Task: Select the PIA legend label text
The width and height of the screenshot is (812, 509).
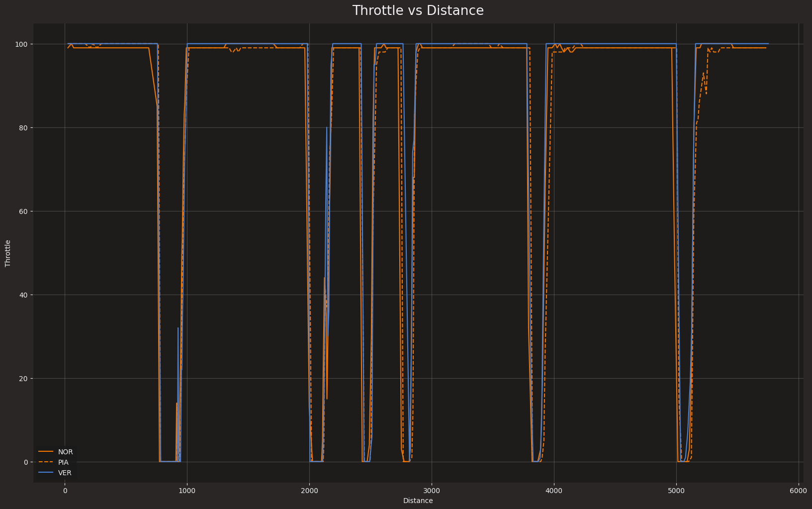Action: (x=63, y=462)
